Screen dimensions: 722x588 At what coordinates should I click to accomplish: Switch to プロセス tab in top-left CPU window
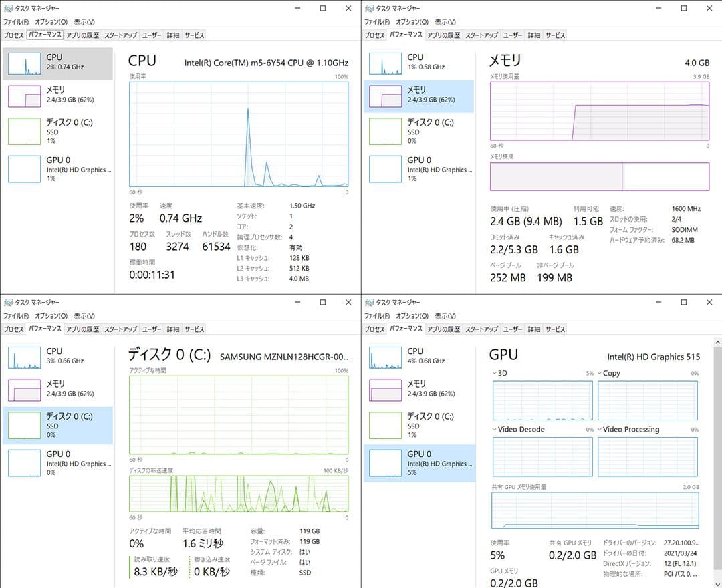pos(13,35)
